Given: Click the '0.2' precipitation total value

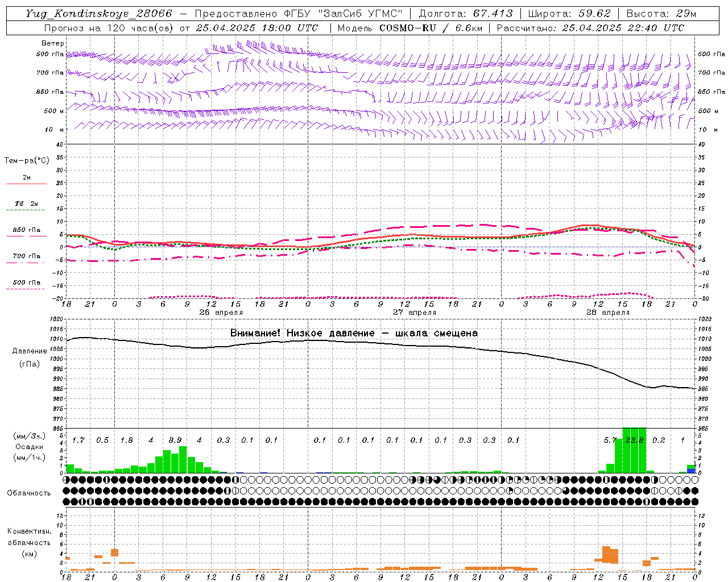Looking at the screenshot, I should pyautogui.click(x=659, y=440).
